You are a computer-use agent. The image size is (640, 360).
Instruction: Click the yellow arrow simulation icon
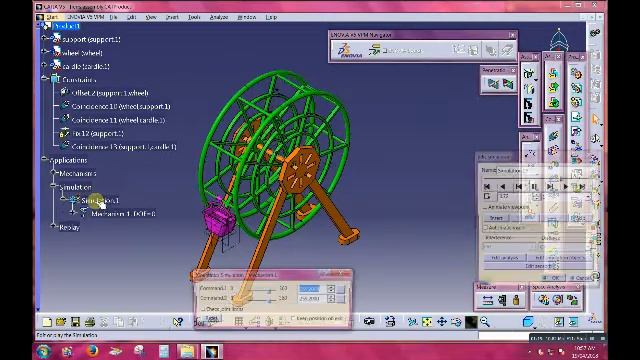click(x=553, y=87)
